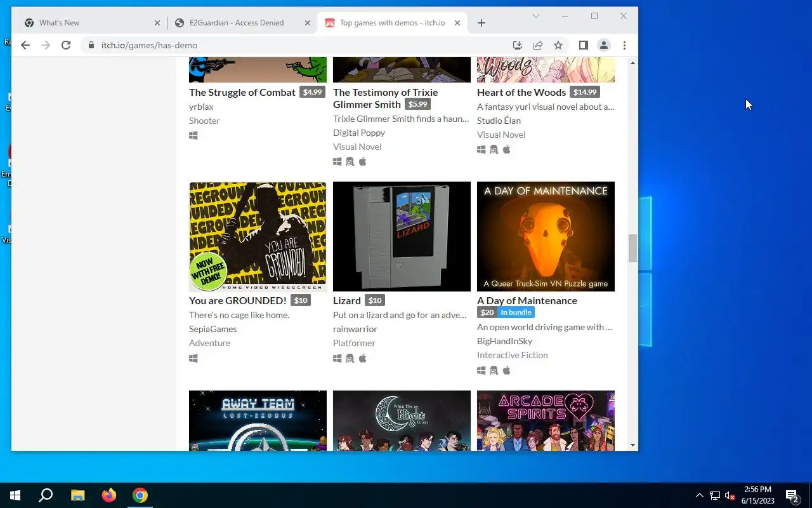812x508 pixels.
Task: Click the $14.99 price tag
Action: coord(584,92)
